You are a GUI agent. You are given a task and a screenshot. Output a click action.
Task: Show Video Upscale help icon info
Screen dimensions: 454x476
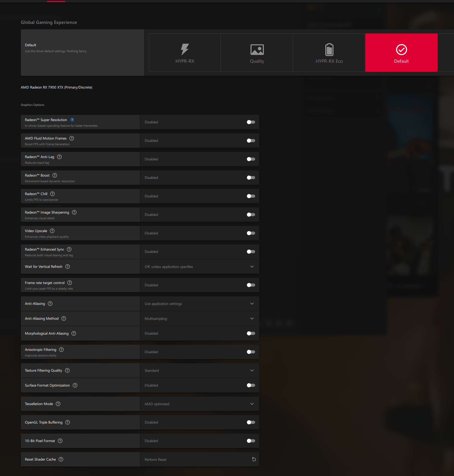click(52, 231)
